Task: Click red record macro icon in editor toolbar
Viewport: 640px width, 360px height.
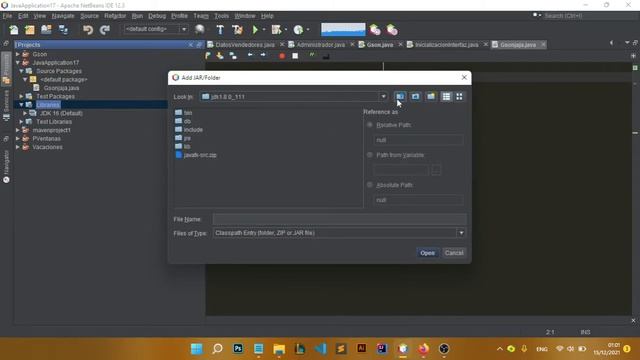Action: click(282, 56)
